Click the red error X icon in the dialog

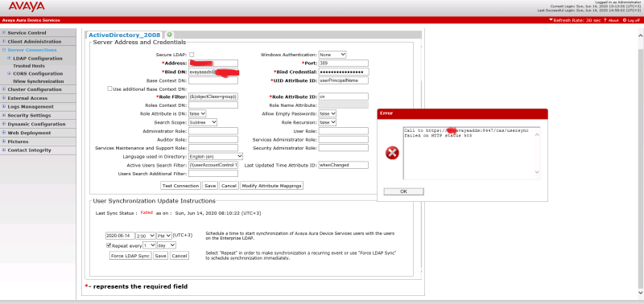point(392,154)
